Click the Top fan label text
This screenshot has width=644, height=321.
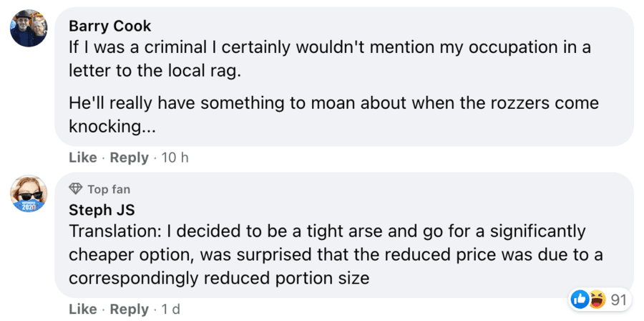point(109,189)
